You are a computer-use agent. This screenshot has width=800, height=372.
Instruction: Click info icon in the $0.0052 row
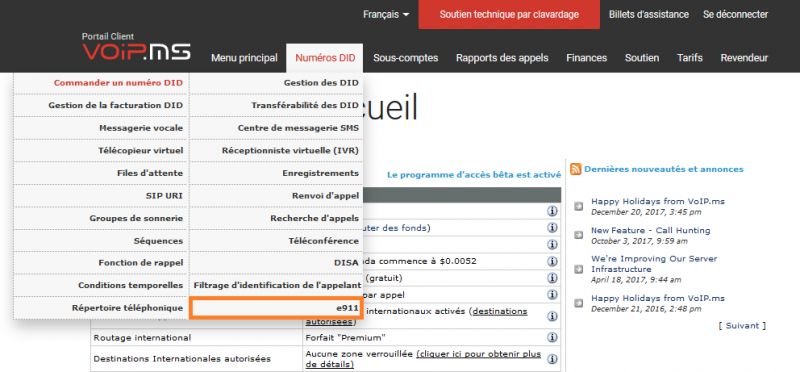click(552, 261)
